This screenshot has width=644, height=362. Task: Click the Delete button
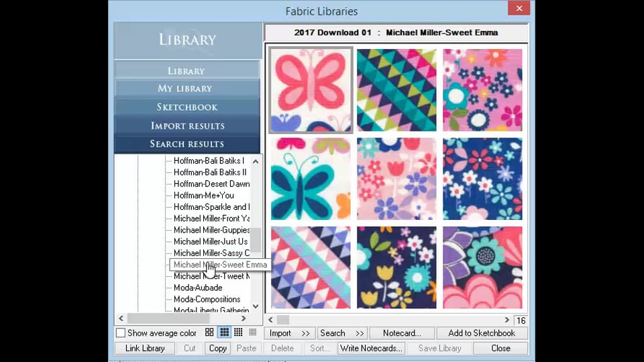(282, 348)
